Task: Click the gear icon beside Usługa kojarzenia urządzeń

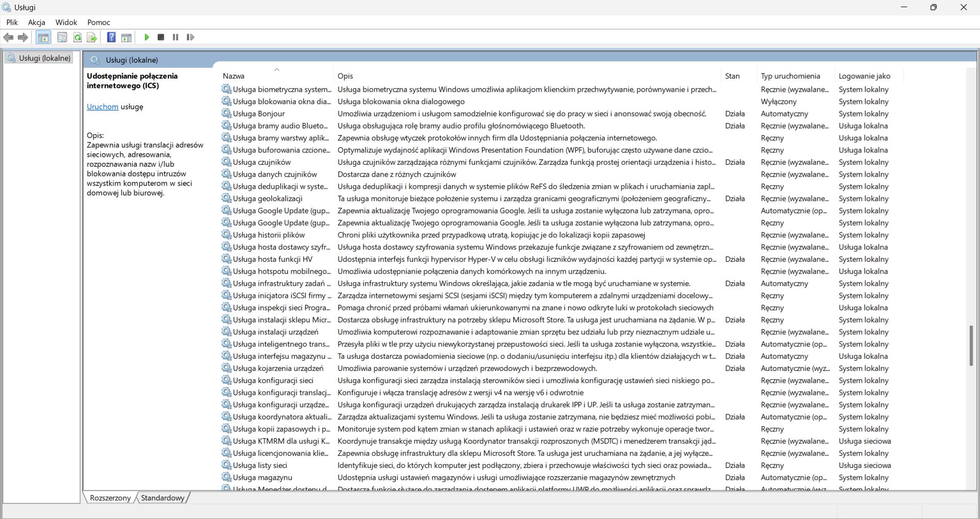Action: click(x=226, y=368)
